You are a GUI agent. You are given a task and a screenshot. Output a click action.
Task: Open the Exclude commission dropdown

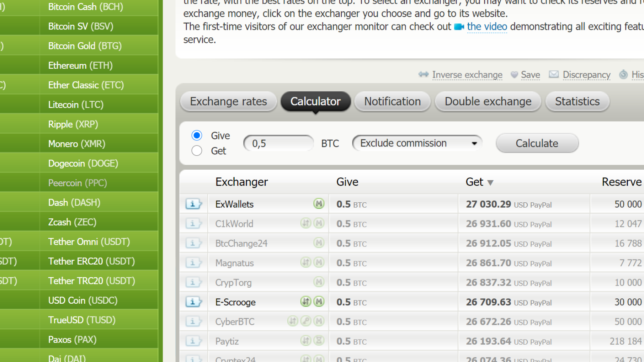417,143
